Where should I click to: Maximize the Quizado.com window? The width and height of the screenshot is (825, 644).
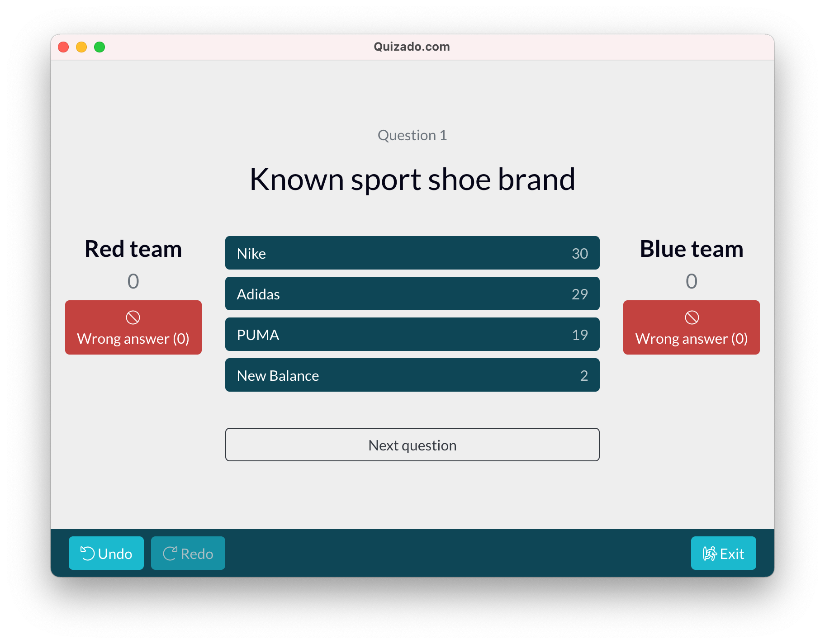[x=100, y=47]
